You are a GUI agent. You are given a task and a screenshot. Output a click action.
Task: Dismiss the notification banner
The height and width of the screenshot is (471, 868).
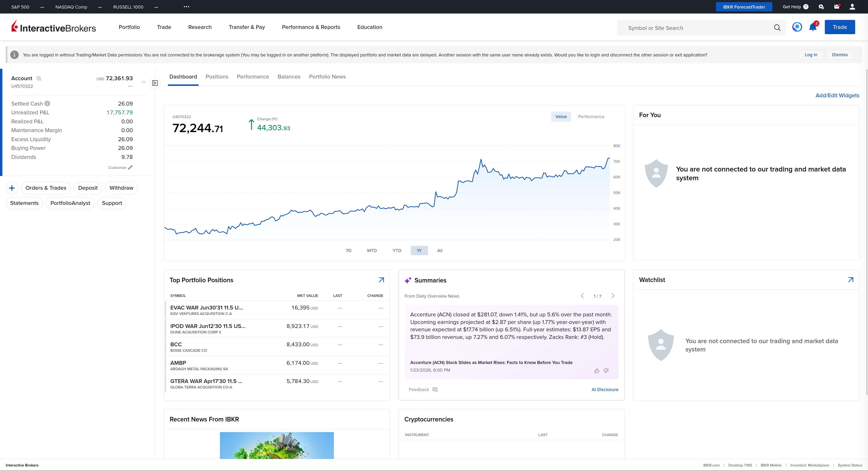tap(839, 55)
